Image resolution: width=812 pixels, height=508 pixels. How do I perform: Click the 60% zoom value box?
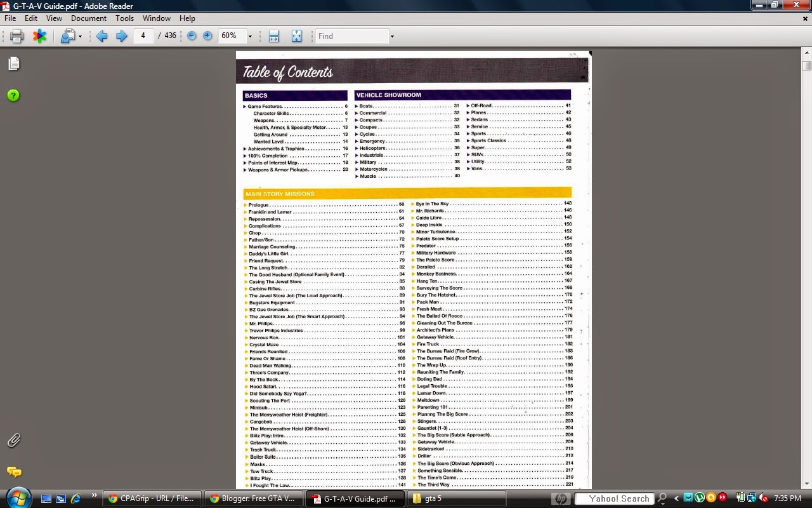pos(232,36)
